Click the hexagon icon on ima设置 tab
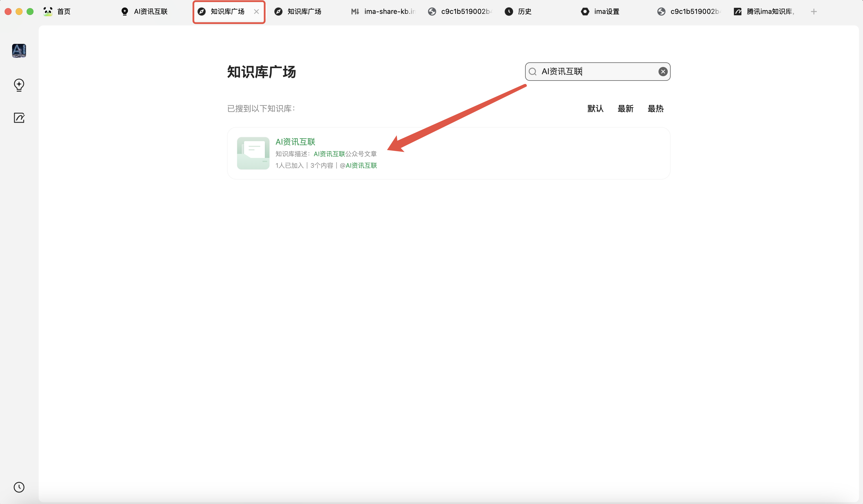Screen dimensions: 863x504 point(585,12)
